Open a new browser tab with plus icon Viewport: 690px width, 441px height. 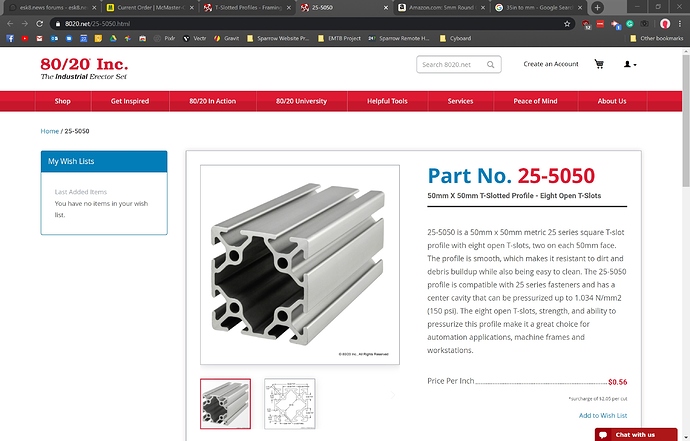[597, 7]
